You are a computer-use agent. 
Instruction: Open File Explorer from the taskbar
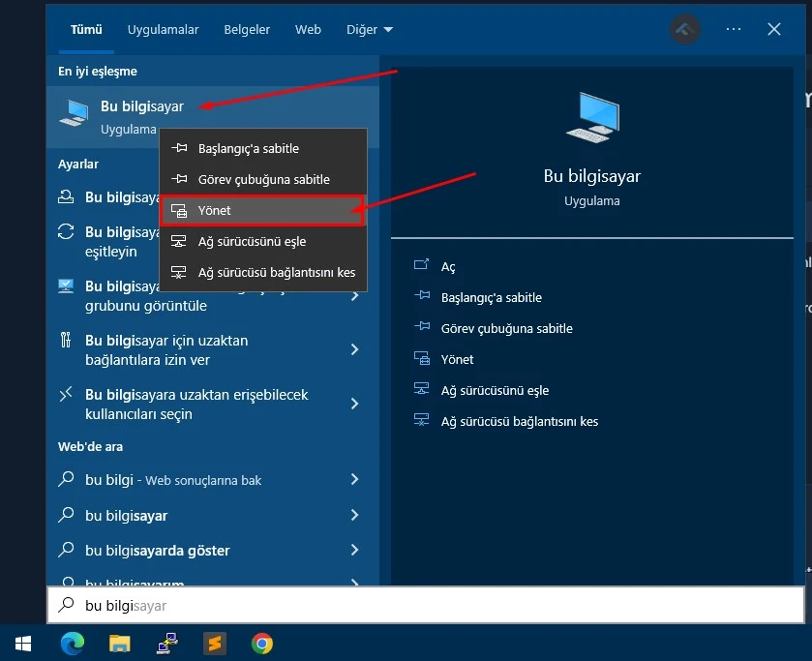pyautogui.click(x=120, y=643)
